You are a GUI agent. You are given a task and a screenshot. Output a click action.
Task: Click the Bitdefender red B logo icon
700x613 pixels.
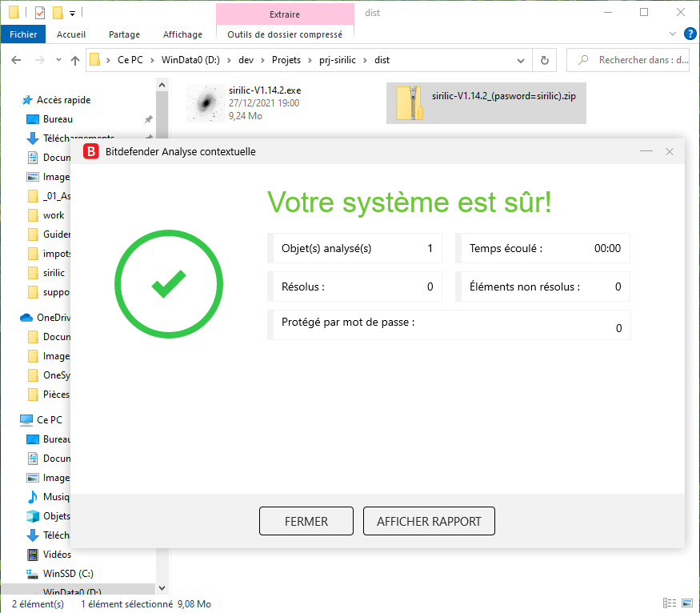pos(91,152)
